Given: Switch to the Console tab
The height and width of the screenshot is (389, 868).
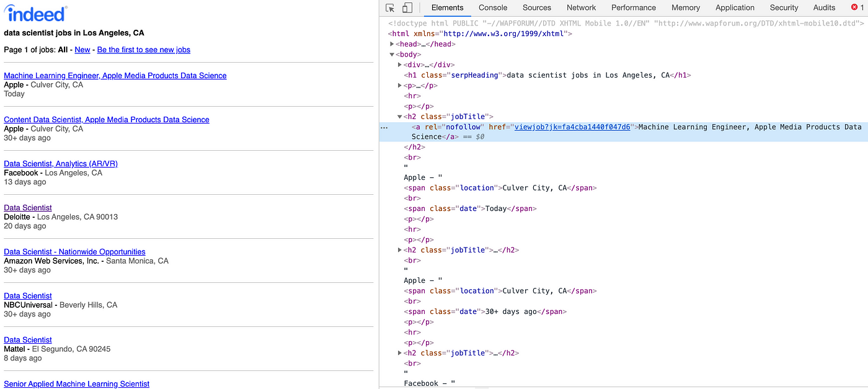Looking at the screenshot, I should click(x=493, y=8).
